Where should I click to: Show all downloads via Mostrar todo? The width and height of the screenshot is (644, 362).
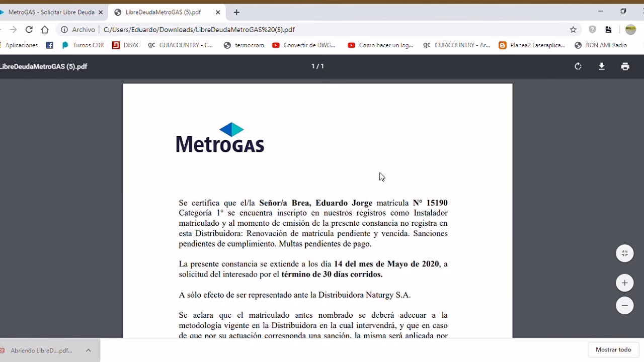click(x=613, y=349)
